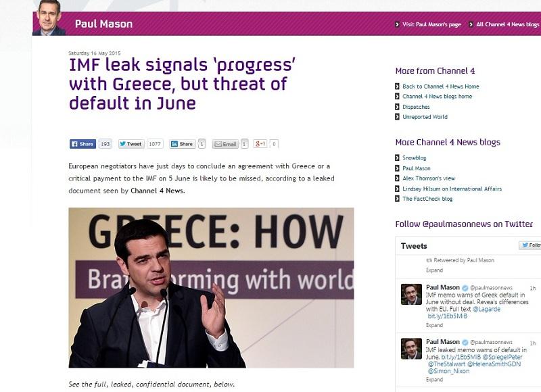Screen dimensions: 541x392
Task: Click arrow icon next to Dispatches
Action: pyautogui.click(x=397, y=107)
